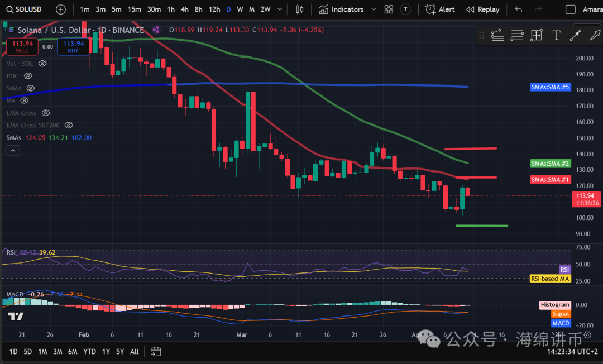Switch to the 4h timeframe

click(184, 9)
